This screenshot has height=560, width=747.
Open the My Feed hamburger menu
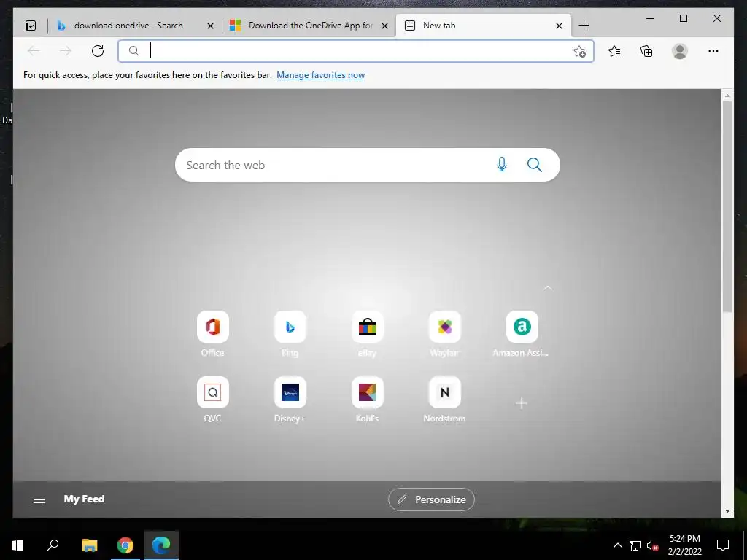[39, 499]
